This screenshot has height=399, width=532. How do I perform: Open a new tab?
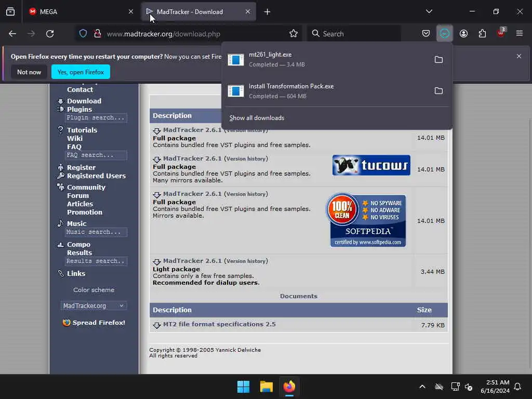tap(268, 12)
